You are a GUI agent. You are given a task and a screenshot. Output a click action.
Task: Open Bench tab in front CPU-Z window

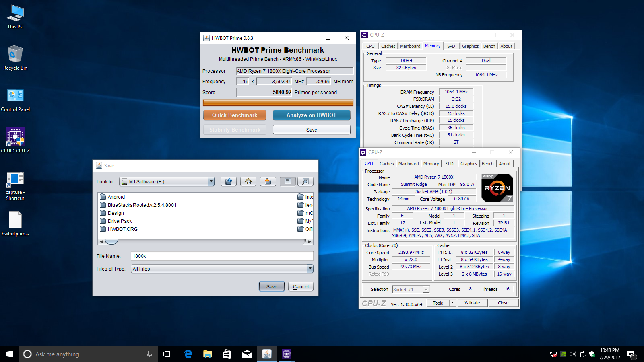[x=488, y=164]
